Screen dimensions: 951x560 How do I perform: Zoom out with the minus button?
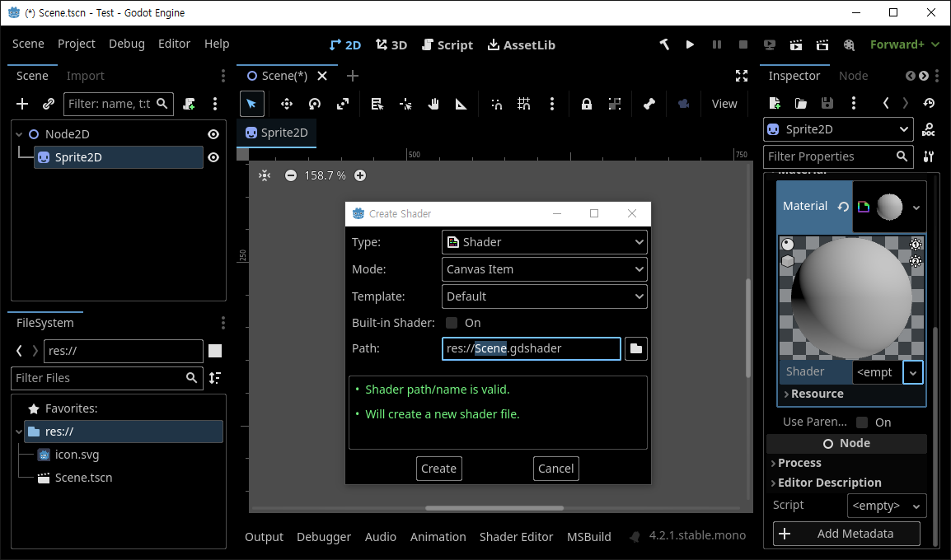click(x=291, y=175)
